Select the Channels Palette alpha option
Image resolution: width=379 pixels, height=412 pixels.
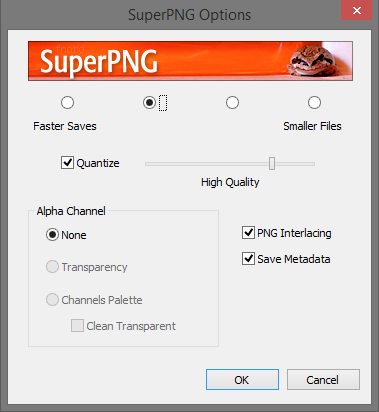52,300
